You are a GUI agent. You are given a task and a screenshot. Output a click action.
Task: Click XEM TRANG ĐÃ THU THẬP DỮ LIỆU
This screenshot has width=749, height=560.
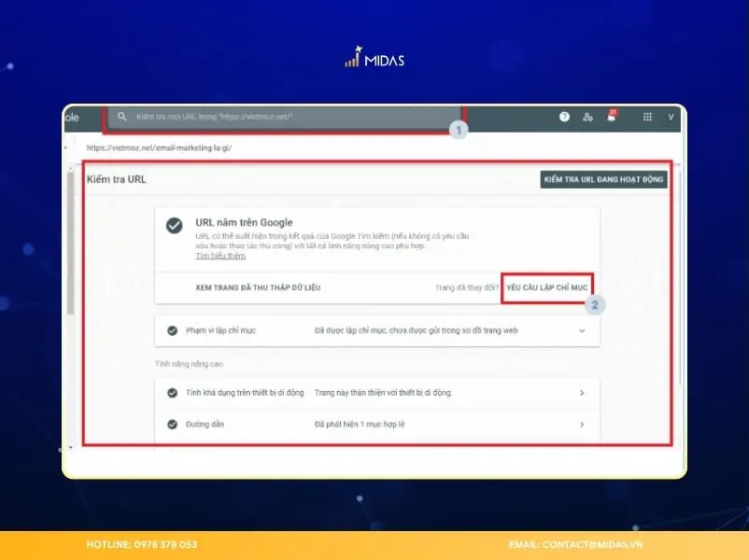click(258, 287)
